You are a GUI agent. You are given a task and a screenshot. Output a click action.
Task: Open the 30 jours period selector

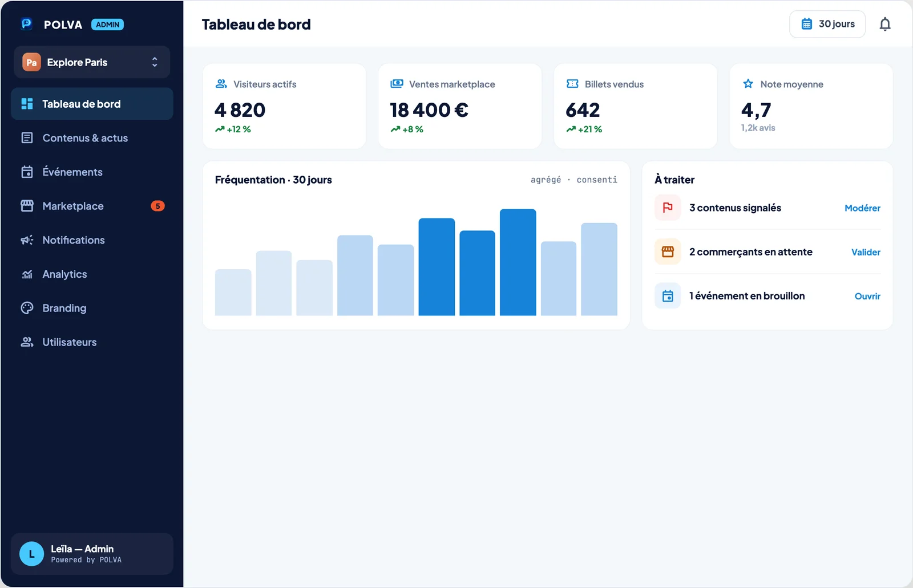[x=827, y=24]
